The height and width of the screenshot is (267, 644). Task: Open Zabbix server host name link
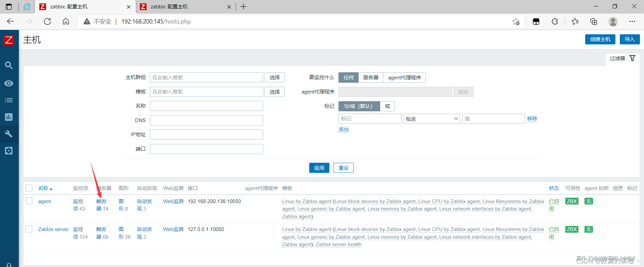[x=53, y=229]
